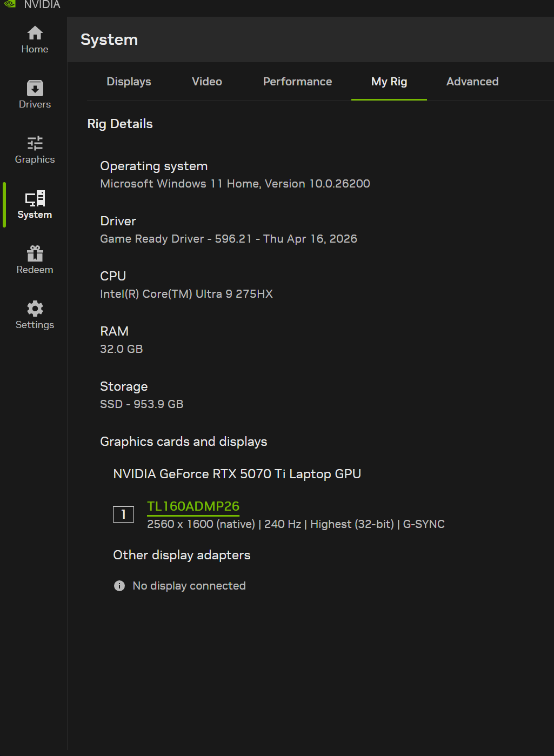Switch to the Displays tab
This screenshot has width=554, height=756.
click(x=129, y=82)
